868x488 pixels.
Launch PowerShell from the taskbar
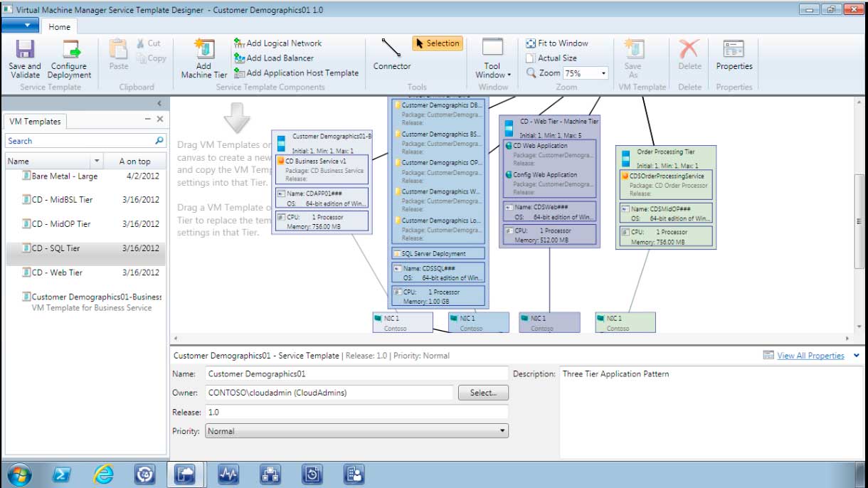pyautogui.click(x=62, y=474)
